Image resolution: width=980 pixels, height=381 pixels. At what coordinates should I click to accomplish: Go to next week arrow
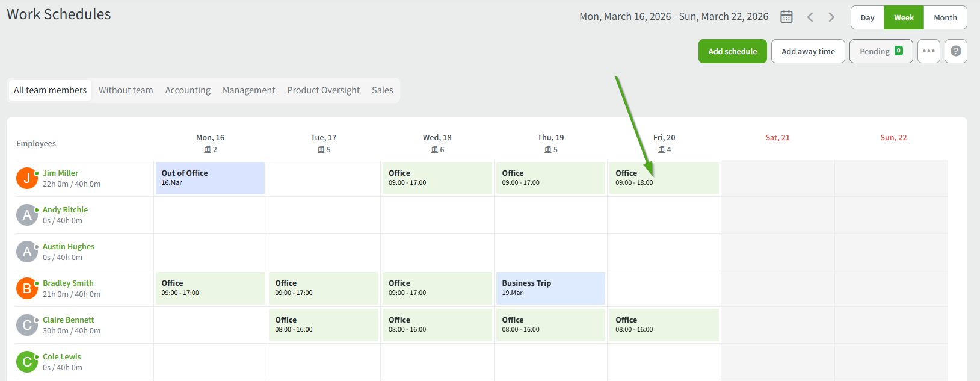coord(831,17)
